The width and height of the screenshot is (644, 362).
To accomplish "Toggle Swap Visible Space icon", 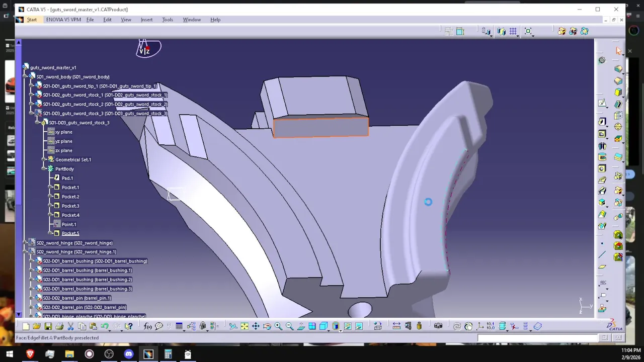I will point(359,326).
